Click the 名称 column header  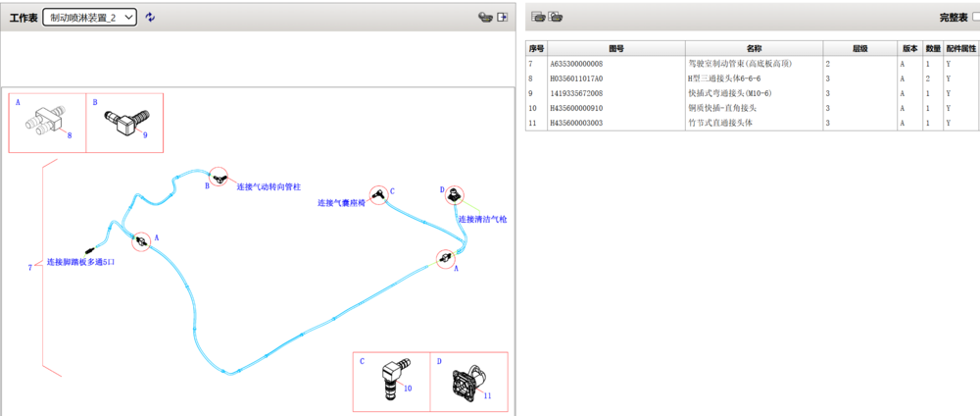(x=754, y=48)
